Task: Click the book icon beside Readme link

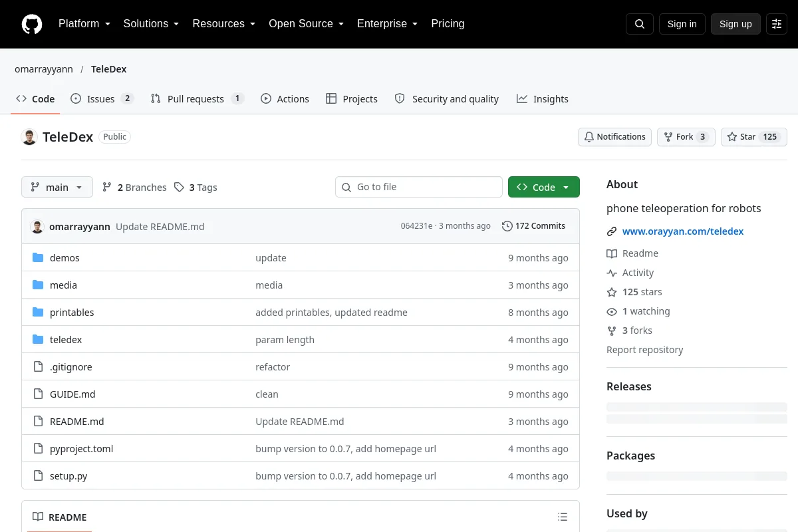Action: [x=612, y=253]
